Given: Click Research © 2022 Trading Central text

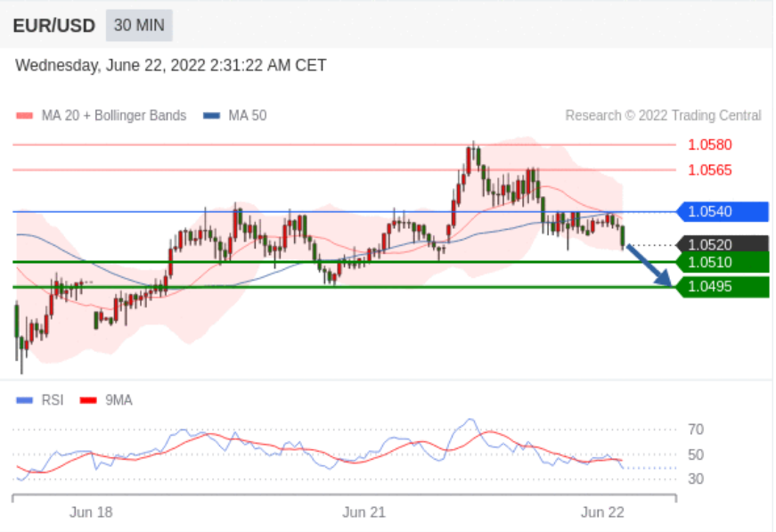Looking at the screenshot, I should pos(663,116).
